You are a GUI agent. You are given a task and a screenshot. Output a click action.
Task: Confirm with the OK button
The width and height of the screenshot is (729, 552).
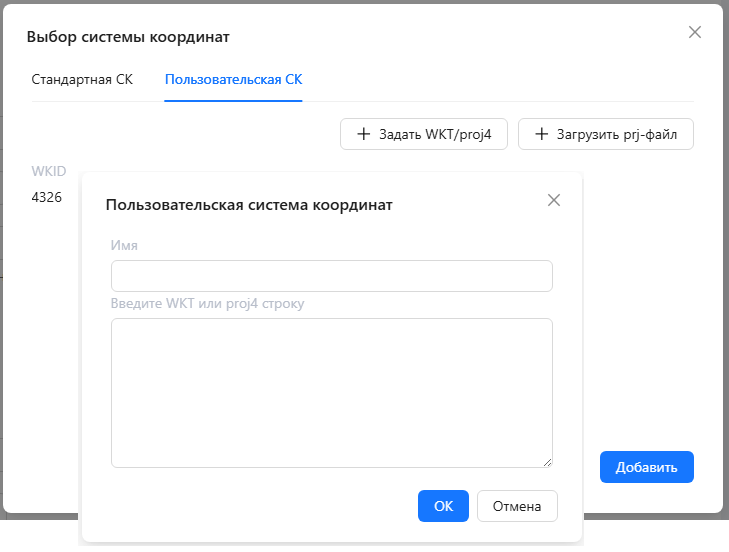pos(443,506)
